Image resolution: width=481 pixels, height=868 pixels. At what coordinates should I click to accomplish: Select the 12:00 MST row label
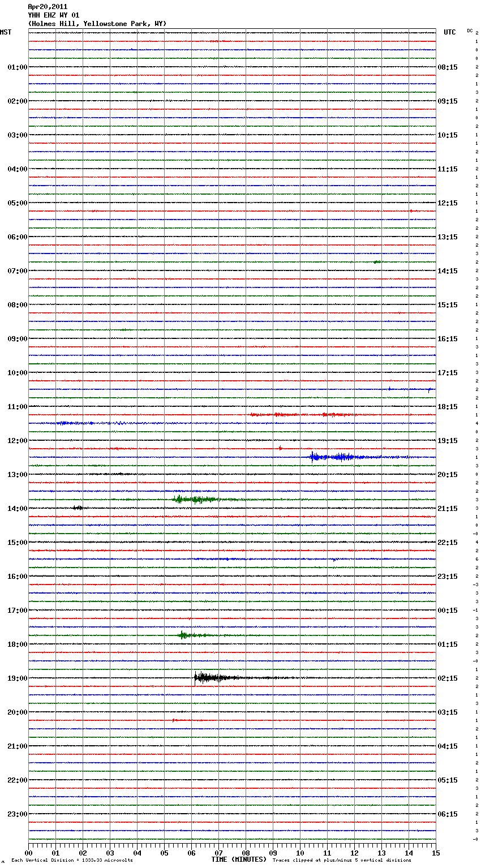point(17,441)
